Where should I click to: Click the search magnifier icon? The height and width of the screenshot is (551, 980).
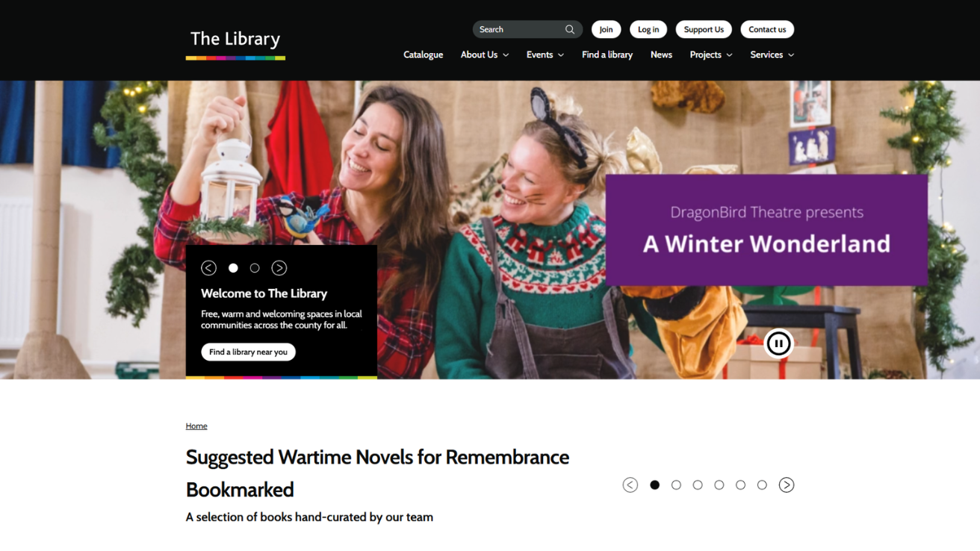[x=570, y=30]
